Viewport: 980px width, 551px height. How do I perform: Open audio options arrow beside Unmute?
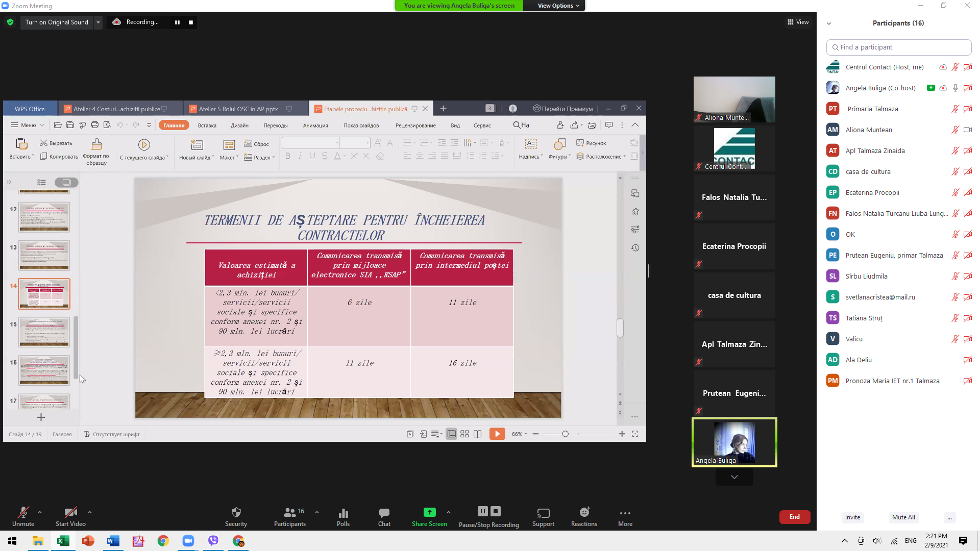click(40, 512)
